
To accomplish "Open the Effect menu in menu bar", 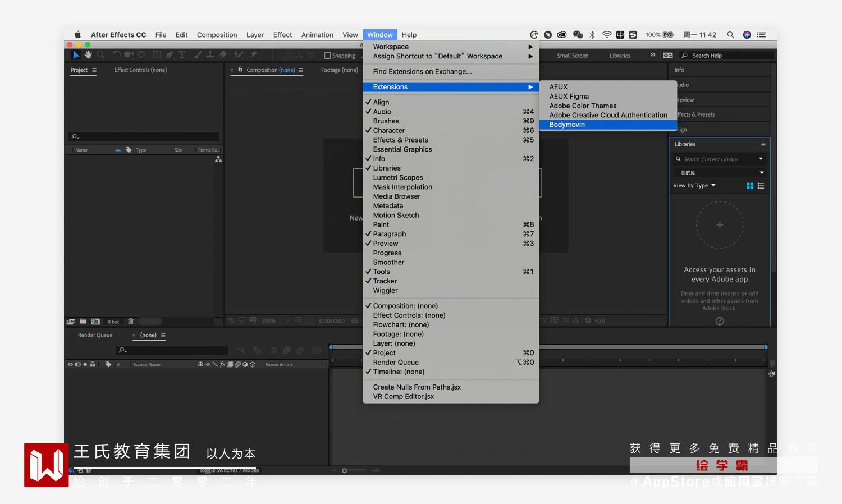I will tap(282, 35).
